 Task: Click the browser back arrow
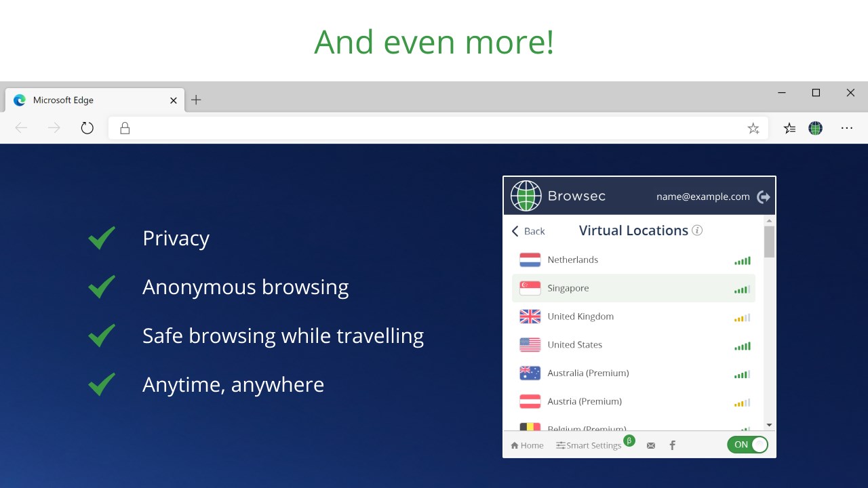(x=22, y=128)
